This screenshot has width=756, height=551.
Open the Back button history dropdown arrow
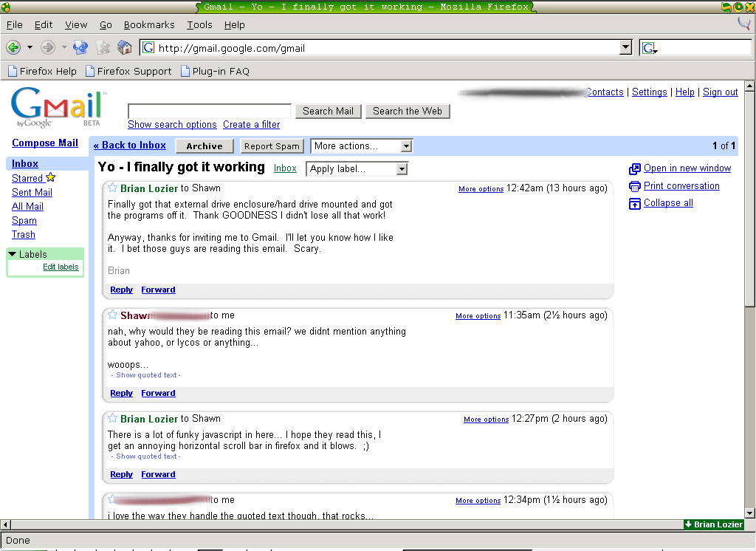click(x=30, y=47)
